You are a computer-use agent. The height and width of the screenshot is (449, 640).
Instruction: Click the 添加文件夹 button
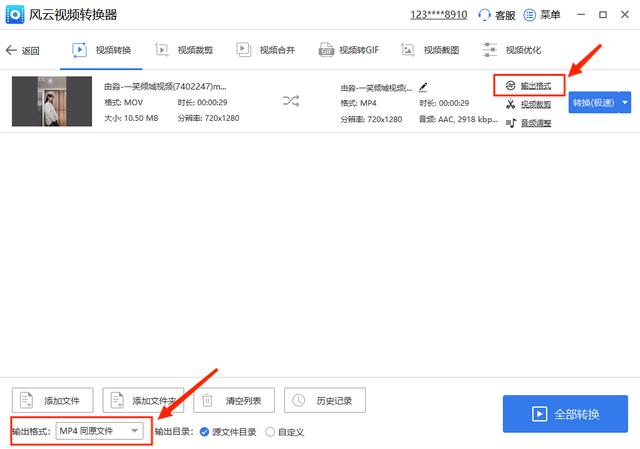143,400
